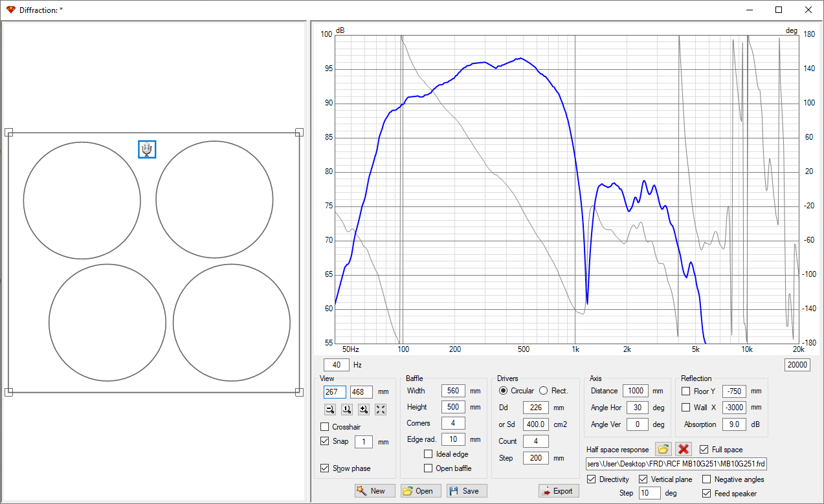The image size is (824, 504).
Task: Click the MB10G251.frd file path field
Action: (676, 464)
